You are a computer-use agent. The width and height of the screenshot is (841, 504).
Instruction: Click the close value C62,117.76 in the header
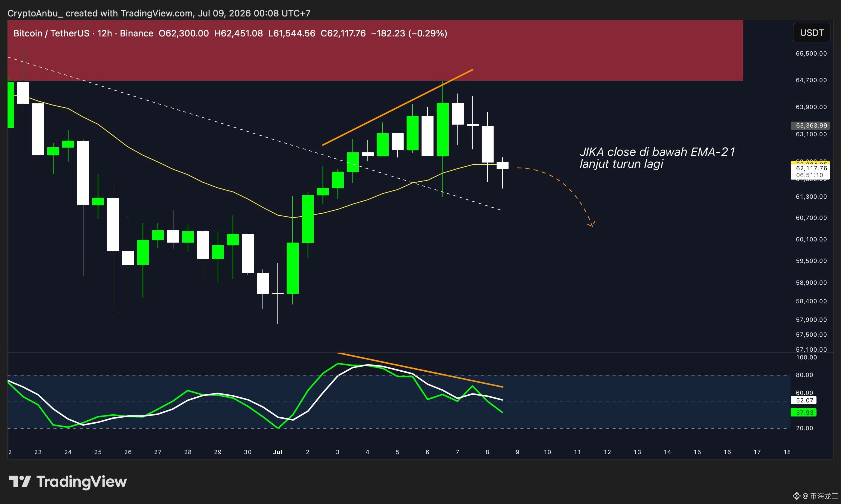click(x=343, y=33)
